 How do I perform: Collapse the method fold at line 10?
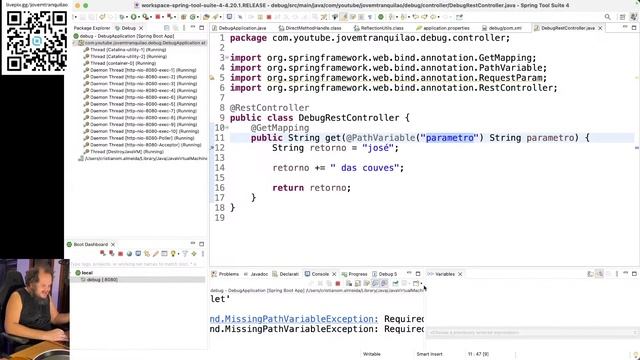tap(227, 128)
